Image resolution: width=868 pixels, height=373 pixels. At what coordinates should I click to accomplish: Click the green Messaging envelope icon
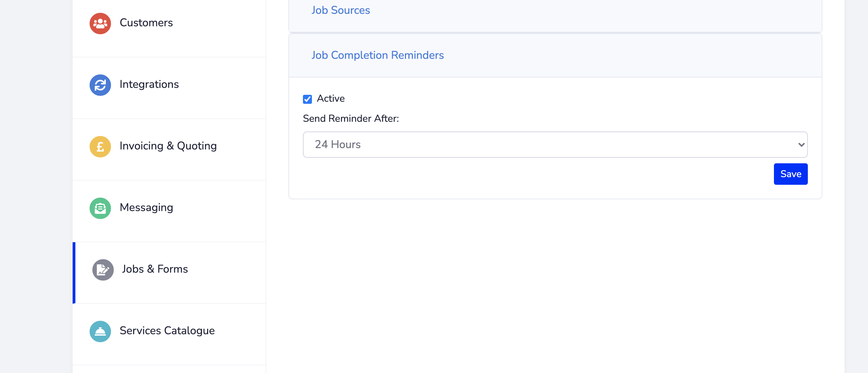point(100,208)
